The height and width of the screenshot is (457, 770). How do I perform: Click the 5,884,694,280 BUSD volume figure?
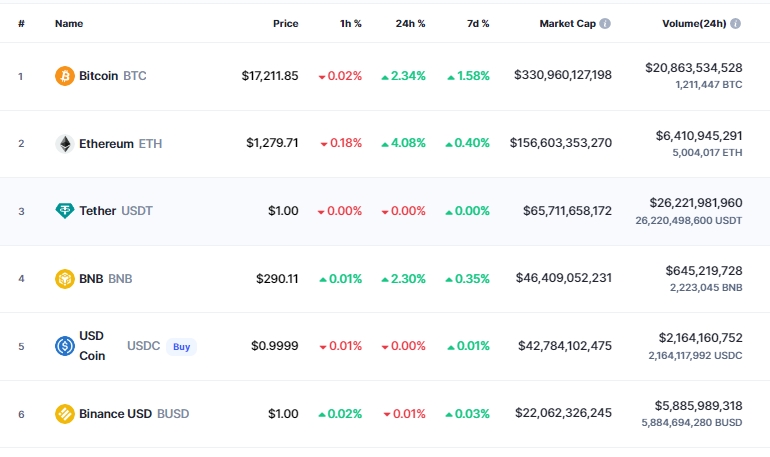coord(691,423)
